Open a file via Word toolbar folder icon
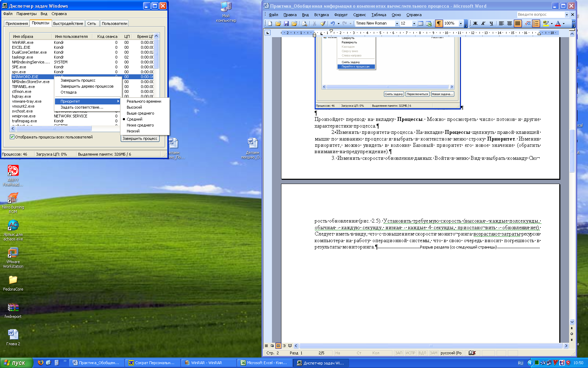Viewport: 588px width, 368px height. click(278, 23)
